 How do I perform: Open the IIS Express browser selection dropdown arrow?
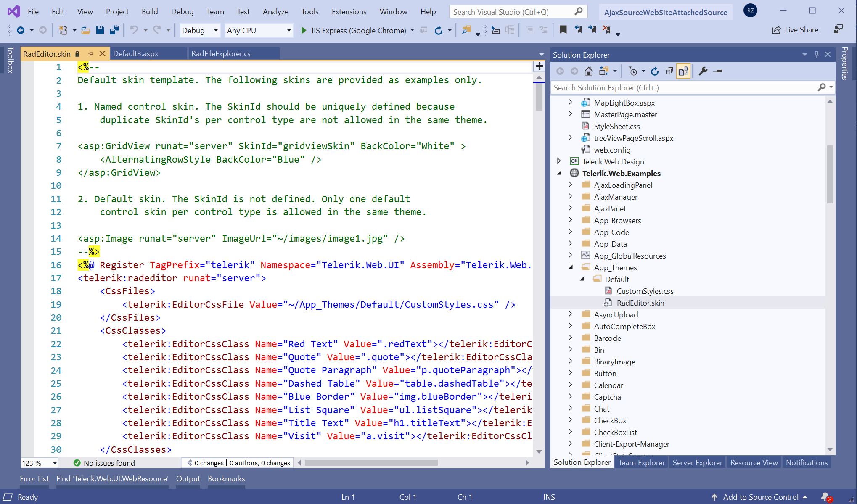tap(413, 30)
